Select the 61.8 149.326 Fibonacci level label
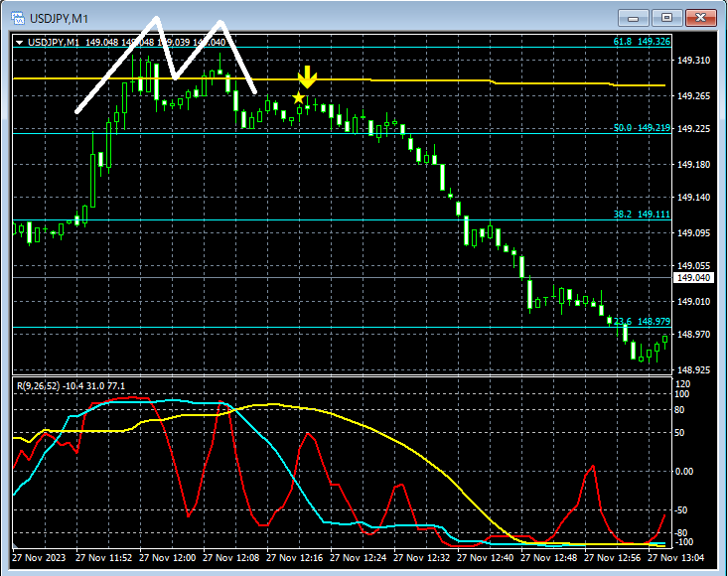The image size is (728, 576). pos(642,42)
